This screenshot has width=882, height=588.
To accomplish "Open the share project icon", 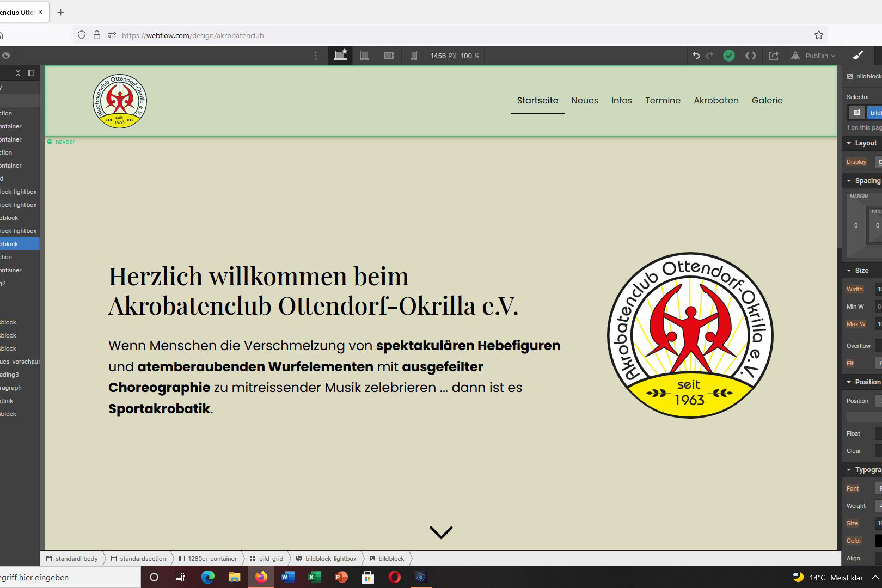I will (x=774, y=56).
